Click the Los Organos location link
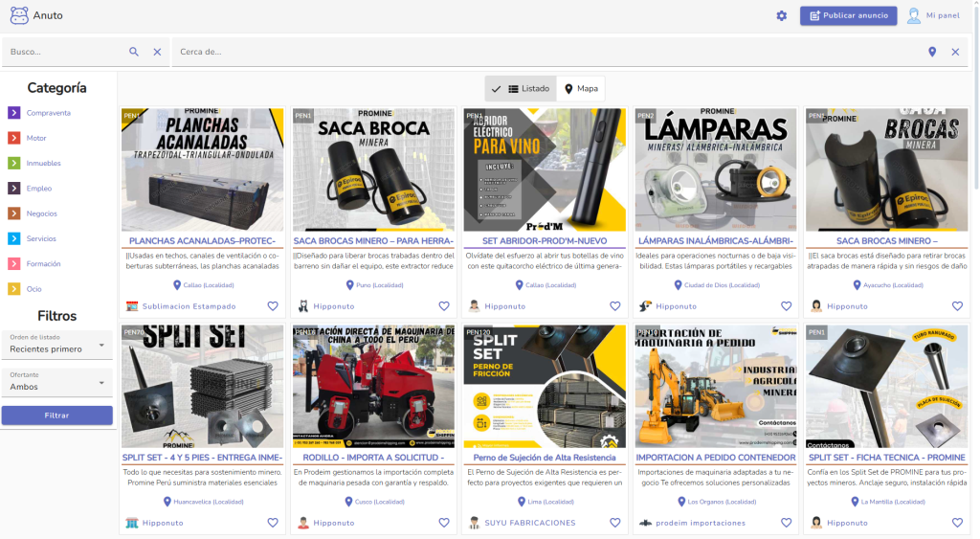This screenshot has width=980, height=539. pos(717,502)
